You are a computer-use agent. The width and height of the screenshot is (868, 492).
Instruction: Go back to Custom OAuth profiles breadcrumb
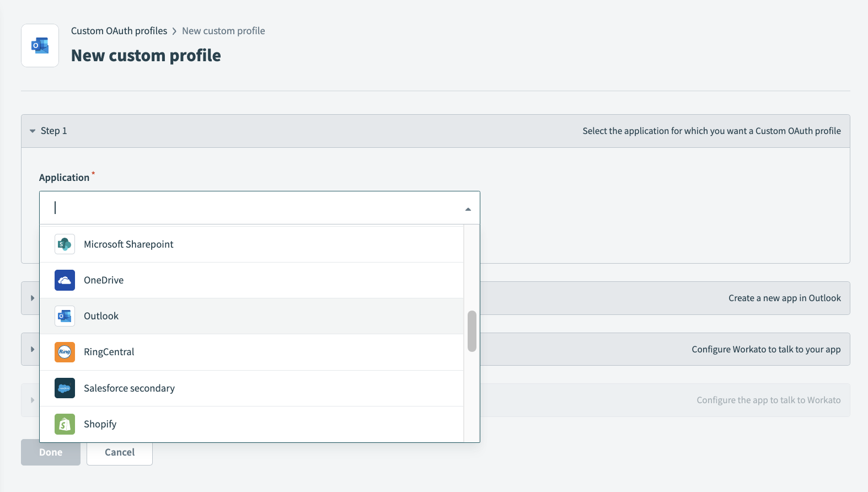pos(119,31)
